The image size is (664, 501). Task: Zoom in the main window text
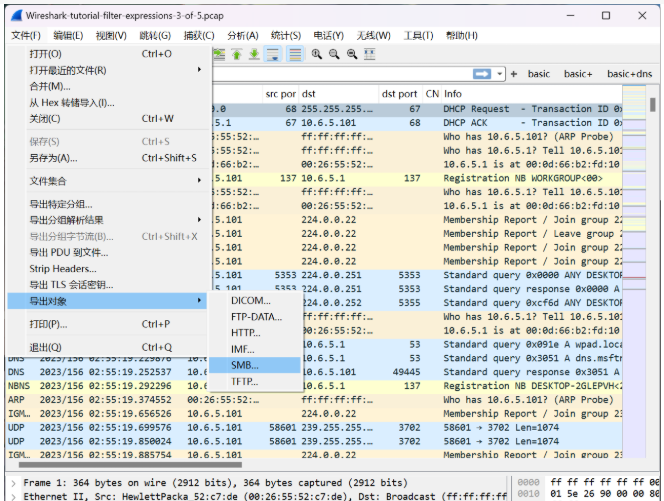[x=316, y=54]
